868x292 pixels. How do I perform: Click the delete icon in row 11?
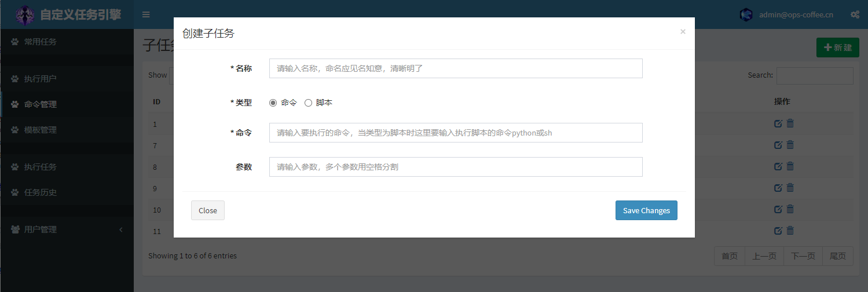(790, 231)
